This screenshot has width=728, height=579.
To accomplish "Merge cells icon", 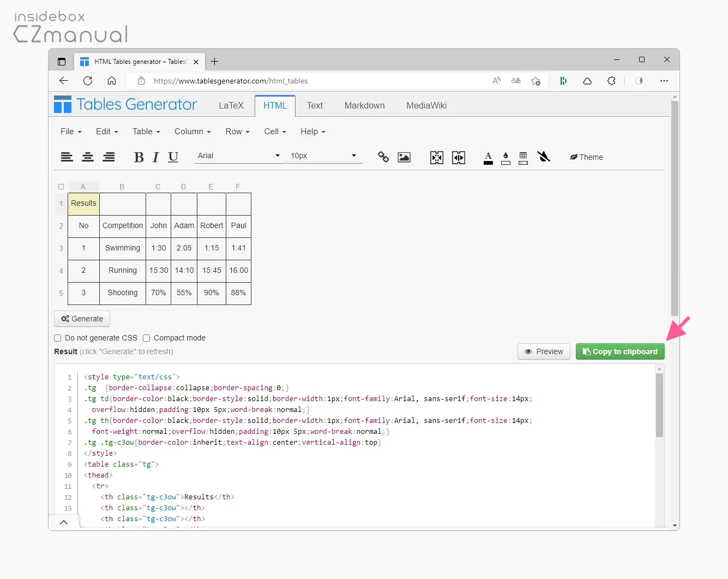I will [437, 158].
